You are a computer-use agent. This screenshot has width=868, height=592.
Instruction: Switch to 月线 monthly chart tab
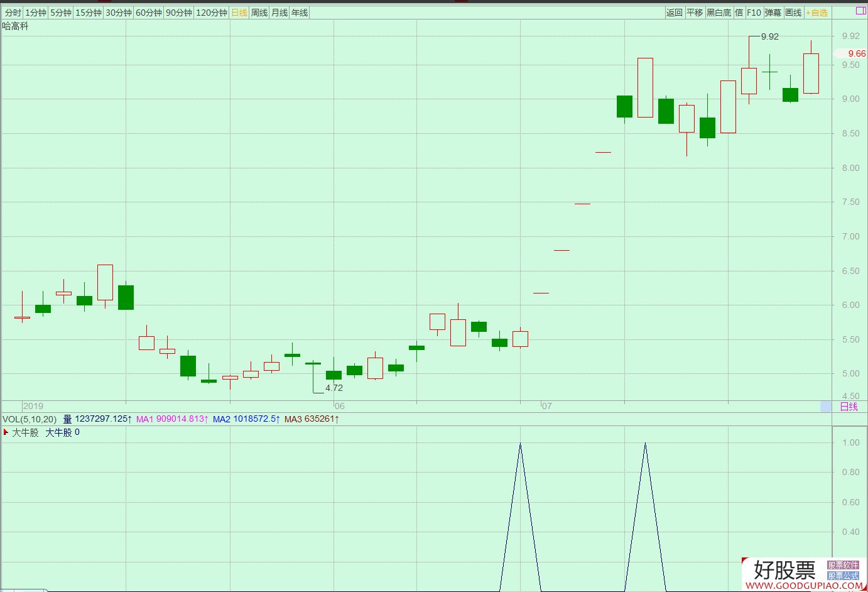pyautogui.click(x=279, y=13)
